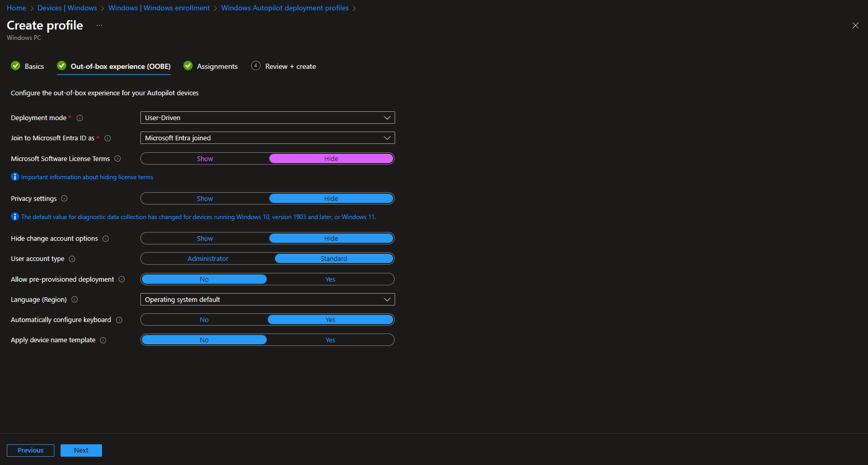Go to Windows Autopilot deployment profiles breadcrumb
Viewport: 868px width, 465px height.
[285, 8]
